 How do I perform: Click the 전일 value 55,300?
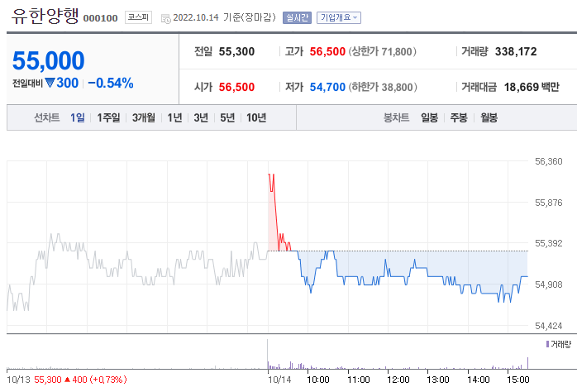(236, 51)
